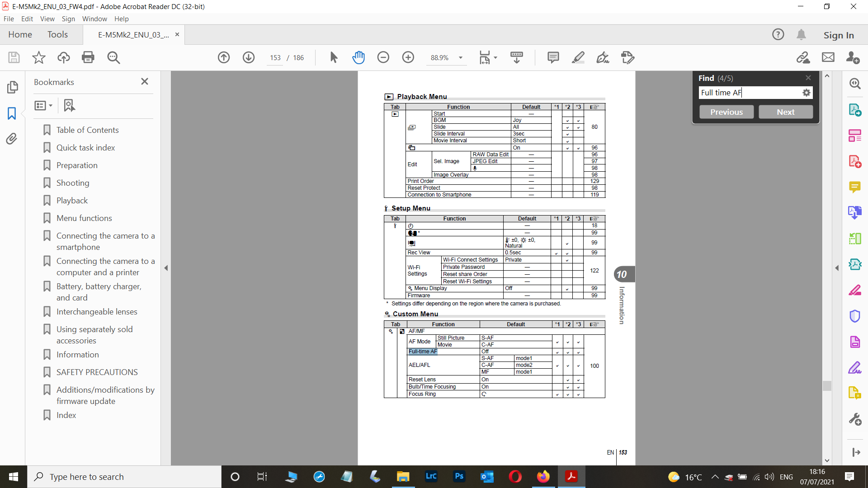Go to previous page arrow
This screenshot has width=868, height=488.
[x=224, y=57]
